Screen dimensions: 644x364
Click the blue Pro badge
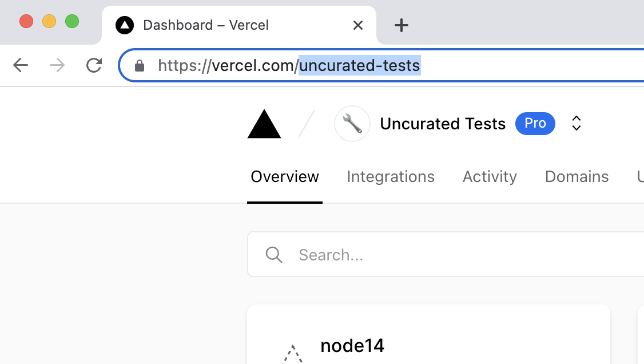[x=535, y=124]
